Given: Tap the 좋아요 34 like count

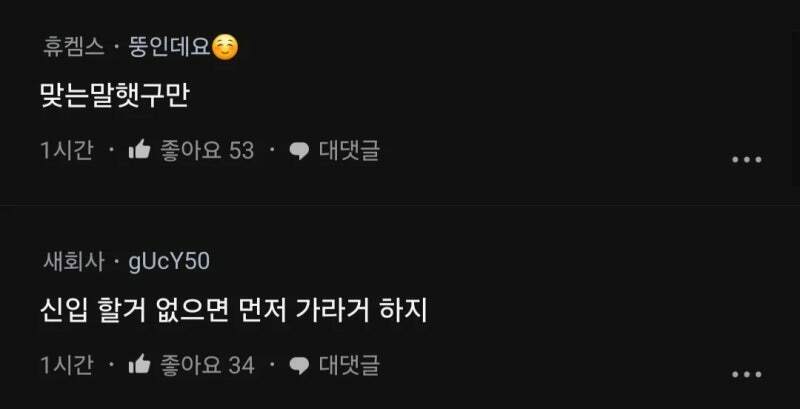Looking at the screenshot, I should [207, 365].
